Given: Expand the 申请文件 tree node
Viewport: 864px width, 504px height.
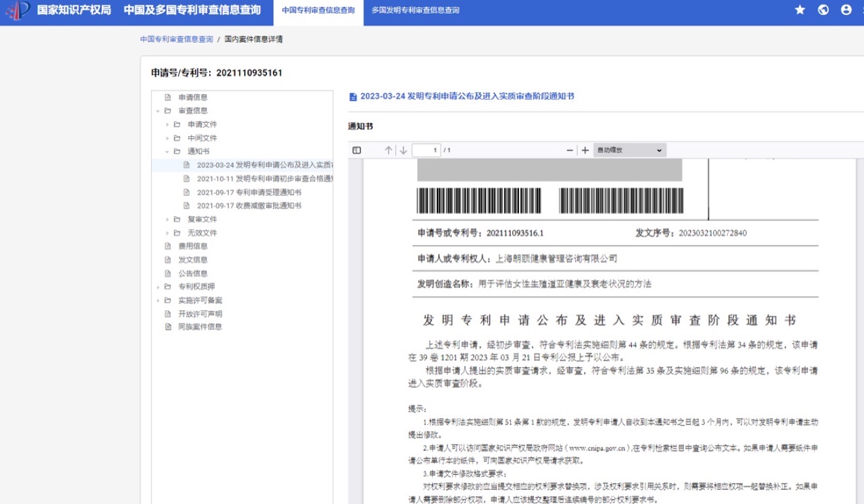Looking at the screenshot, I should tap(167, 125).
